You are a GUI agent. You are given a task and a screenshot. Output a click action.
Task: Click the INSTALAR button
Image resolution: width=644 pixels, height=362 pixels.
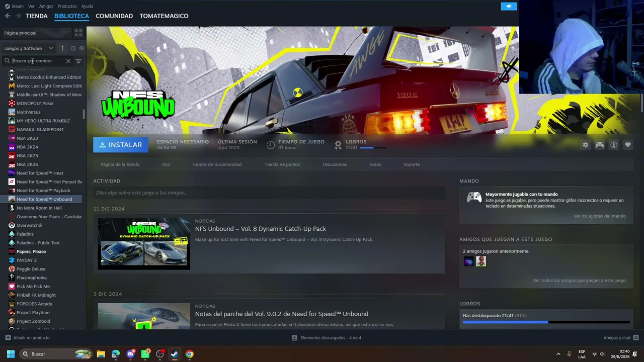(x=121, y=145)
